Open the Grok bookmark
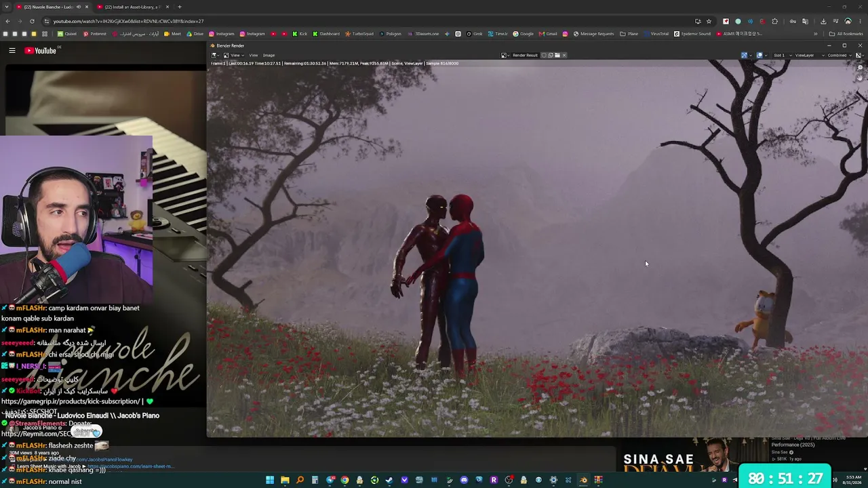868x488 pixels. 475,33
